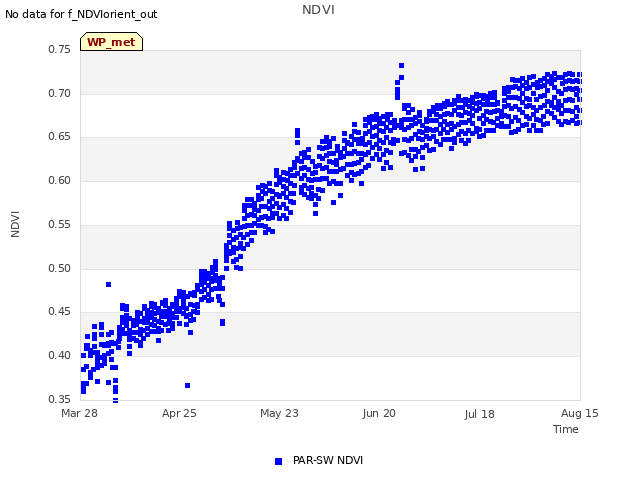Click the Mar 28 x-axis tick label
This screenshot has width=640, height=480.
[80, 413]
